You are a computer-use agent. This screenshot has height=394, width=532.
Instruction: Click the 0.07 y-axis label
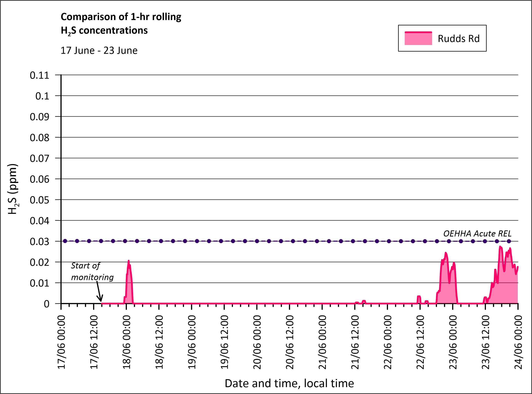tap(39, 158)
